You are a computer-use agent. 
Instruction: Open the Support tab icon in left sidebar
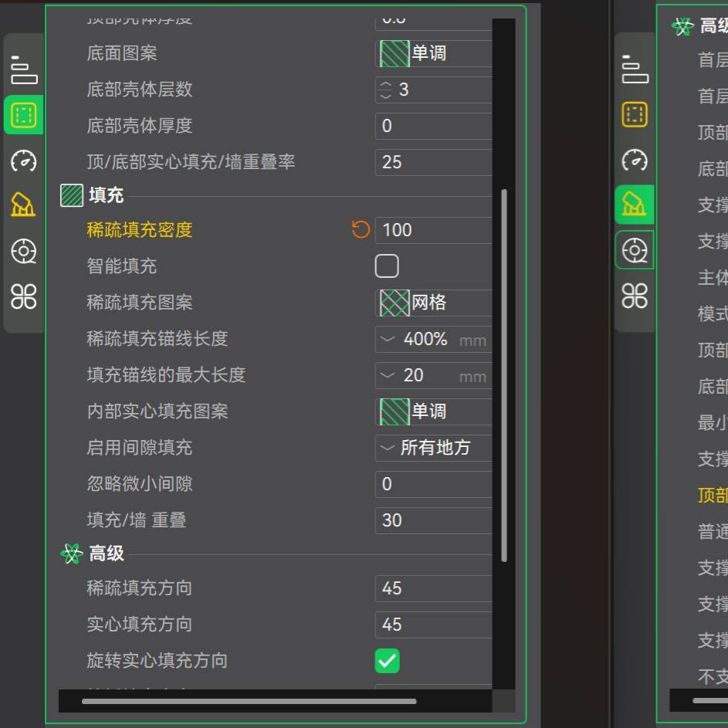[24, 205]
